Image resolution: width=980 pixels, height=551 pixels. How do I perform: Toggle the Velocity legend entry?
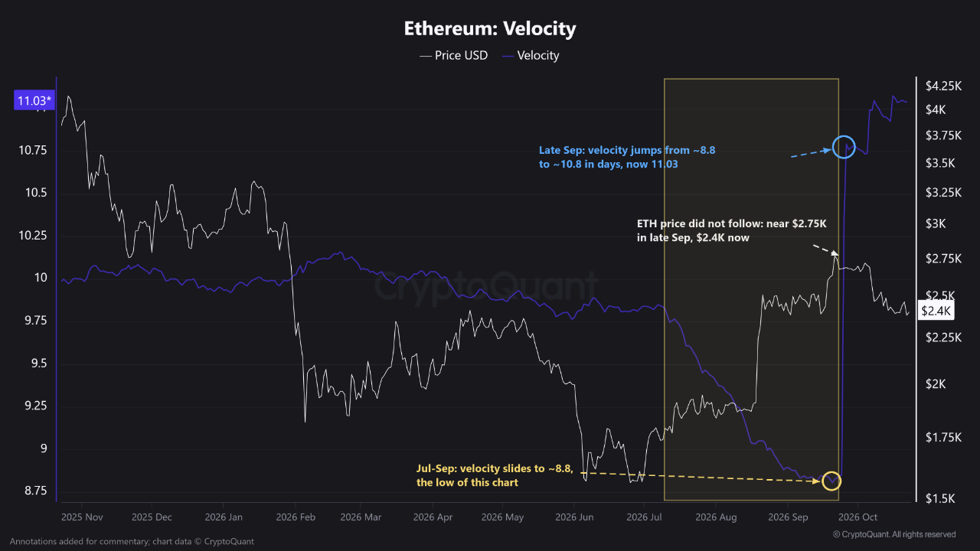[531, 55]
